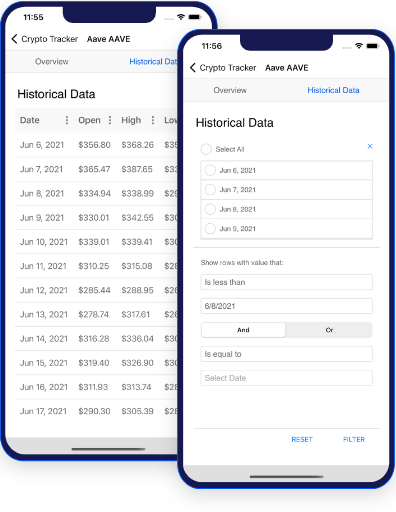
Task: Choose the Or logic segment
Action: [x=329, y=330]
